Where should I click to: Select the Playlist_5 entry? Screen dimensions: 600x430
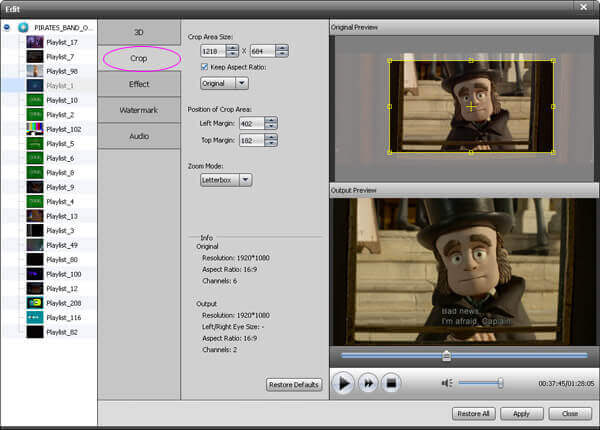coord(60,144)
